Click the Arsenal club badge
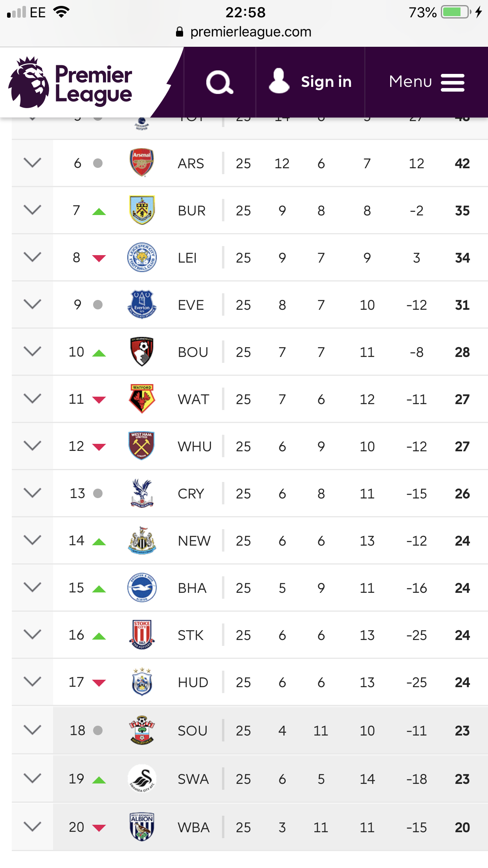This screenshot has height=868, width=488. 142,163
